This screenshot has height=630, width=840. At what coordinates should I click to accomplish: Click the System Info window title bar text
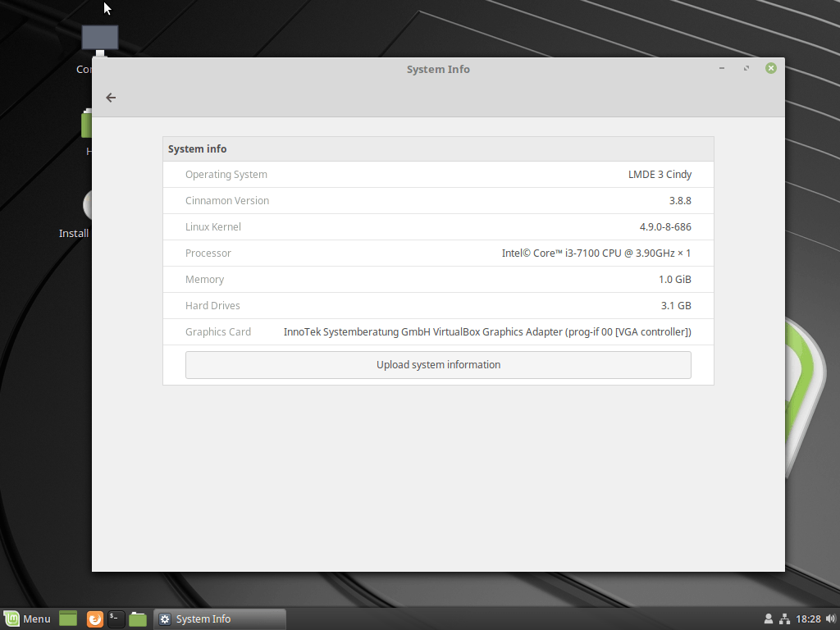coord(438,69)
